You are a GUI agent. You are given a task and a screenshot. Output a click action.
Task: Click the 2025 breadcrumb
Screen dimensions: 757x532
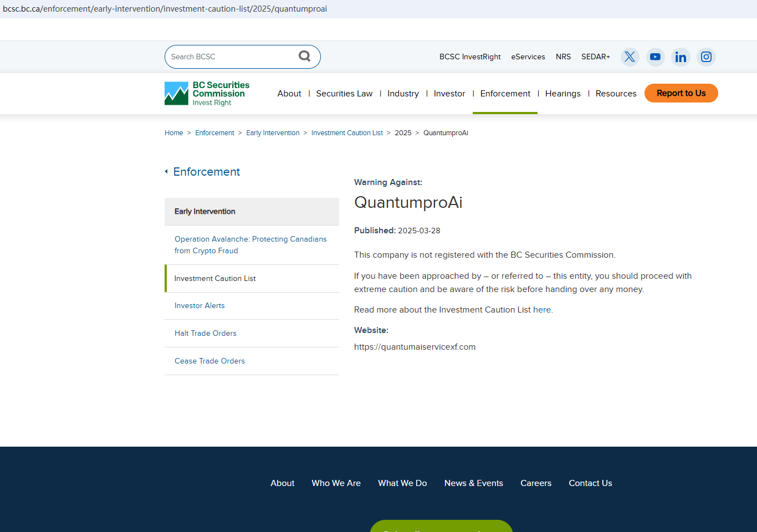pos(403,133)
